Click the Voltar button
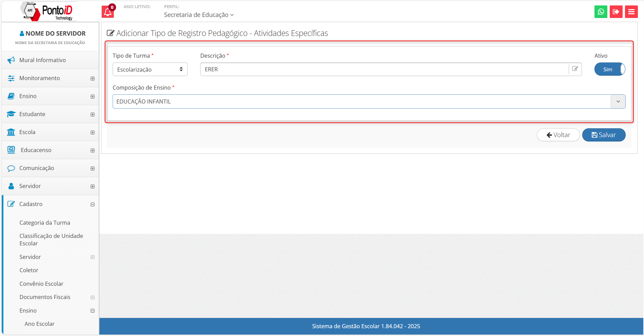Viewport: 644px width, 336px height. point(558,135)
